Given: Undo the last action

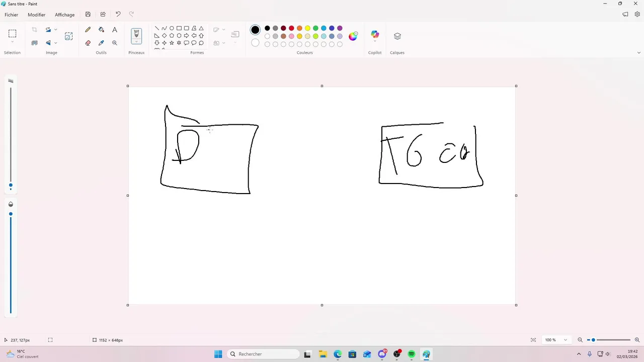Looking at the screenshot, I should pyautogui.click(x=118, y=15).
